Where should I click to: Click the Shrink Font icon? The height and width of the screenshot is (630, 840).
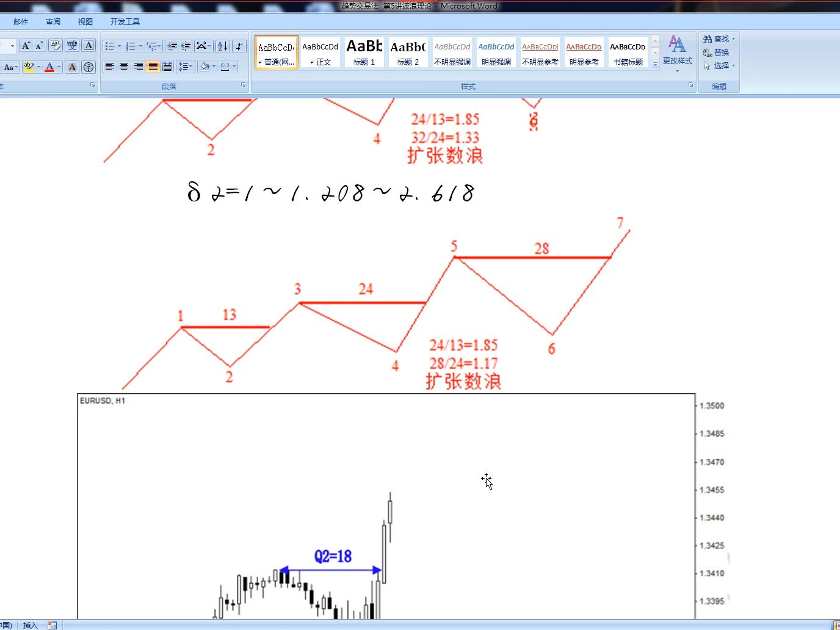click(39, 46)
